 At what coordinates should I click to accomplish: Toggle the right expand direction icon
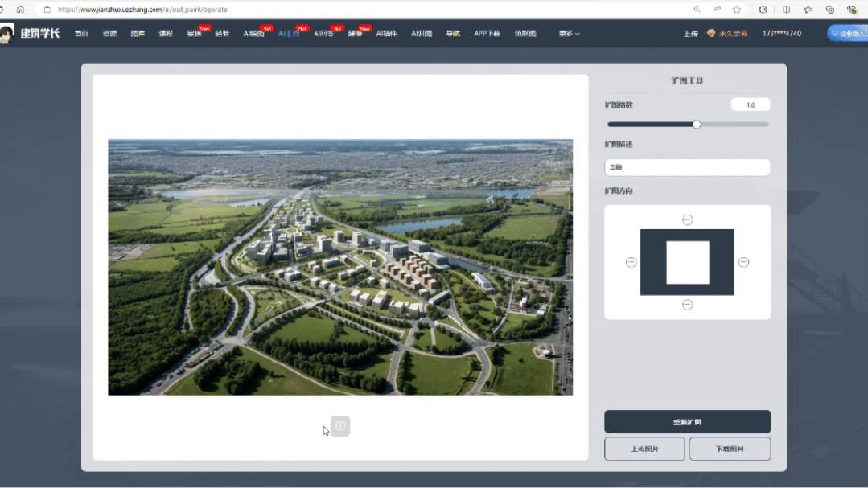[743, 262]
